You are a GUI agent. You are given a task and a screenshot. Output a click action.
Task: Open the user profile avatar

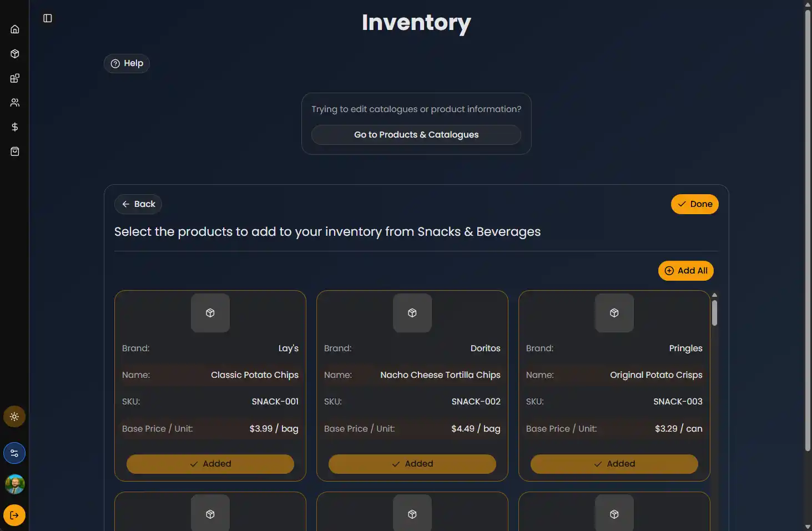coord(14,484)
